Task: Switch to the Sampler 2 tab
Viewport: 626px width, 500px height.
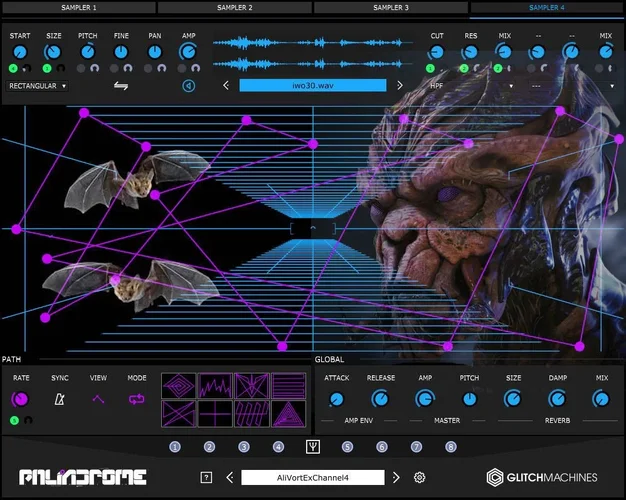Action: pos(235,7)
